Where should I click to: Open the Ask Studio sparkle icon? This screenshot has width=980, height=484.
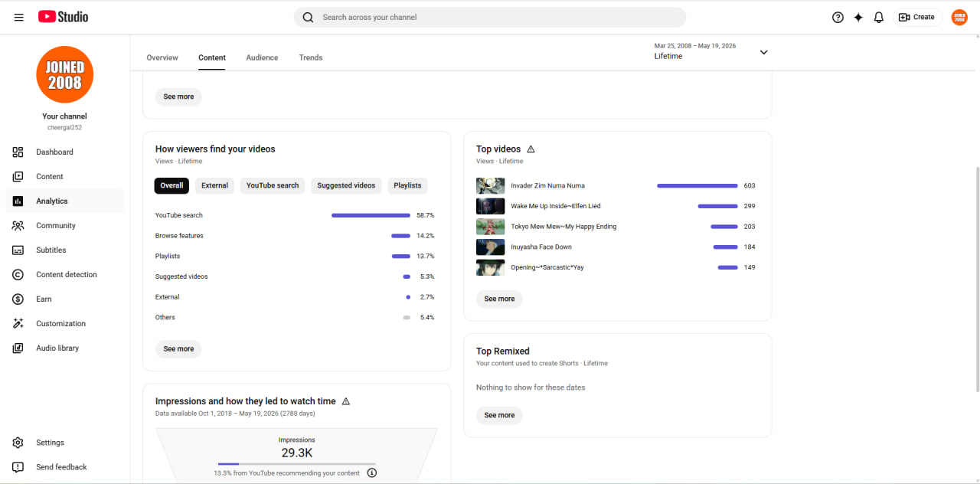(x=858, y=17)
